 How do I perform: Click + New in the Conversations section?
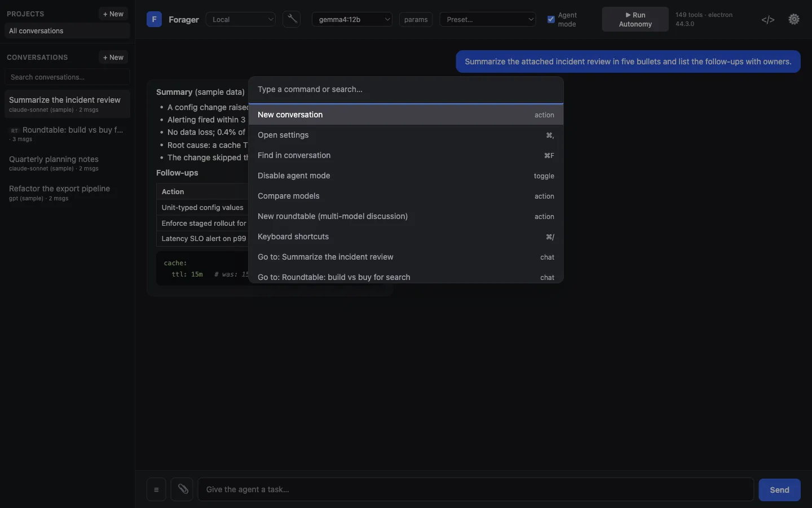(x=113, y=57)
